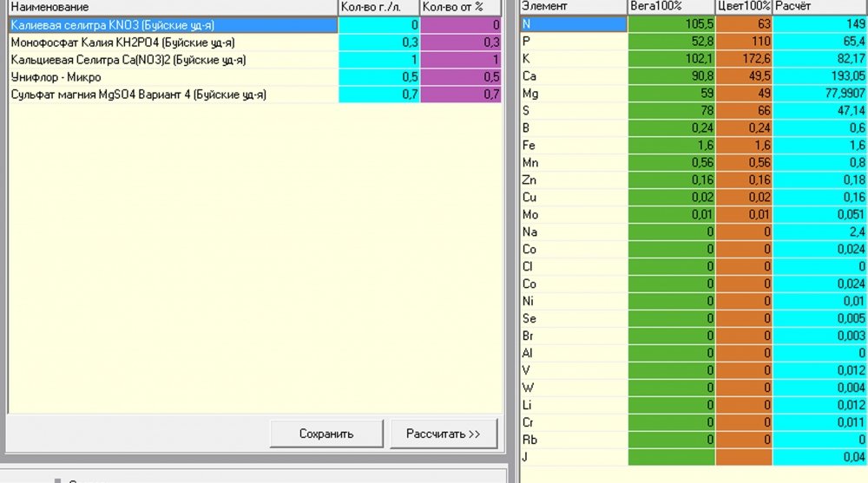The width and height of the screenshot is (868, 483).
Task: Select the Монофосфат Калия KH2PO4 row
Action: (254, 42)
